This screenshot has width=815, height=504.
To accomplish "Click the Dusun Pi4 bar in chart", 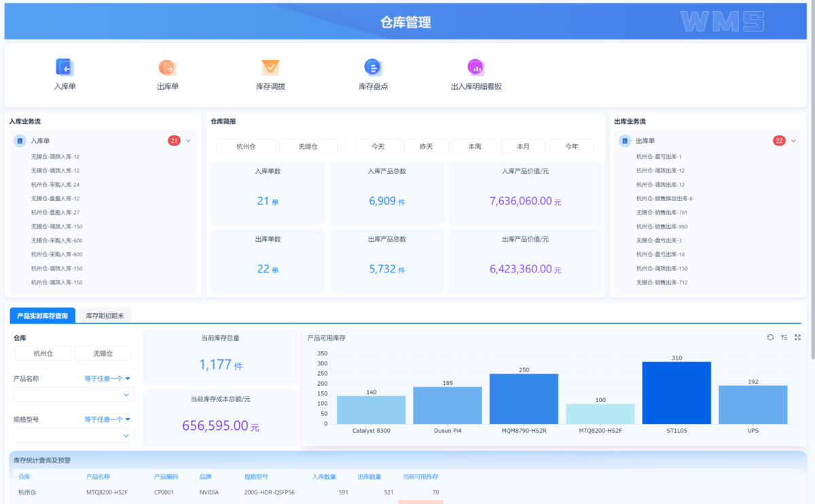I will pyautogui.click(x=448, y=406).
